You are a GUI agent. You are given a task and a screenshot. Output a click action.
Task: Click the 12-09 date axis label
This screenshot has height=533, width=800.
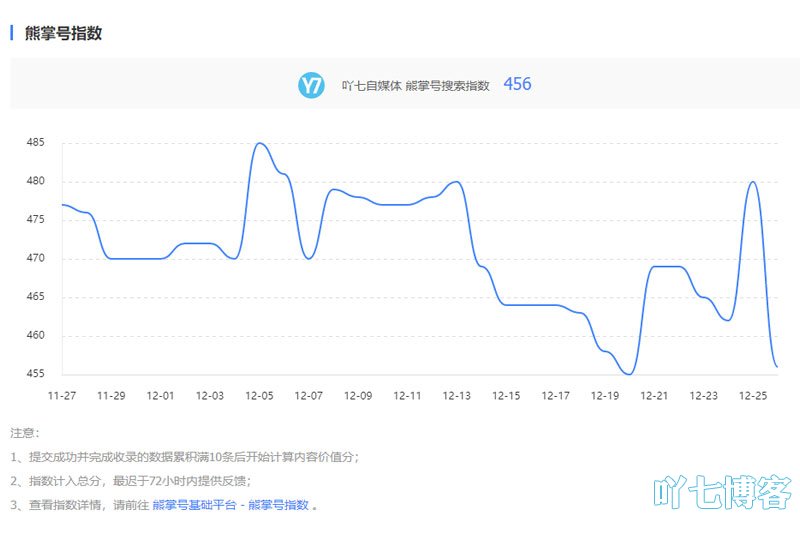pyautogui.click(x=358, y=396)
